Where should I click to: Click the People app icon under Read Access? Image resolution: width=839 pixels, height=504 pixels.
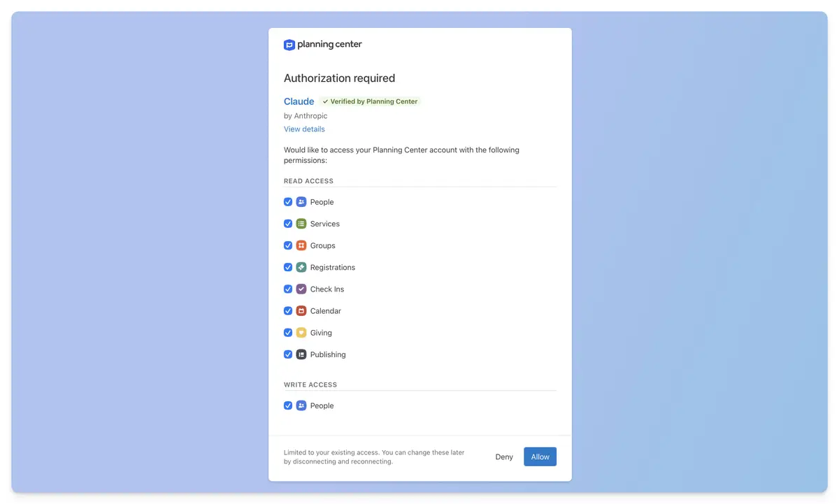tap(301, 202)
